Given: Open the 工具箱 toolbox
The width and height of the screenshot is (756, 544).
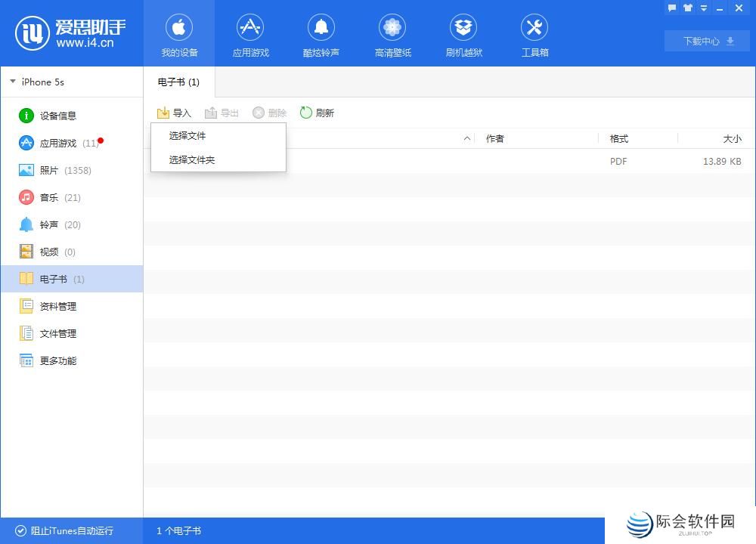Looking at the screenshot, I should pos(534,34).
